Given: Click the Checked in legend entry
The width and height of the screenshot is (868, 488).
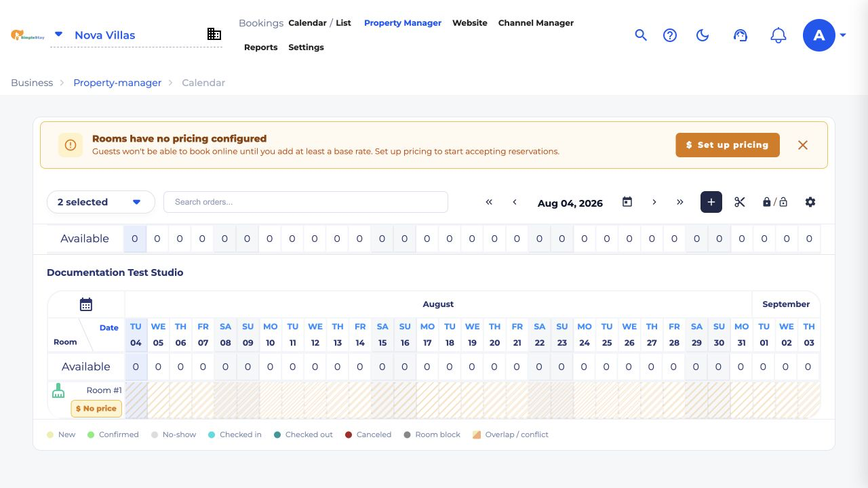Looking at the screenshot, I should 235,434.
